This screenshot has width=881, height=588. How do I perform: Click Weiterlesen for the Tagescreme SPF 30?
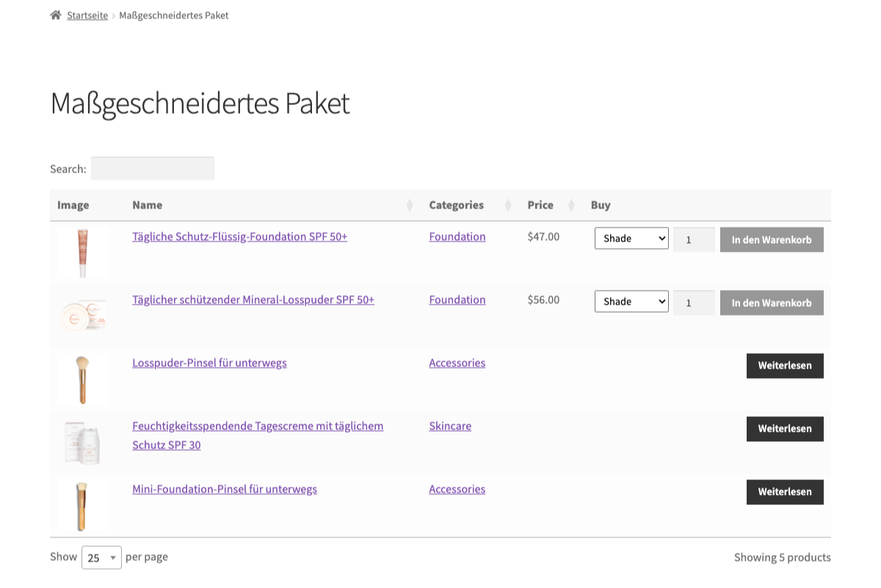point(785,429)
